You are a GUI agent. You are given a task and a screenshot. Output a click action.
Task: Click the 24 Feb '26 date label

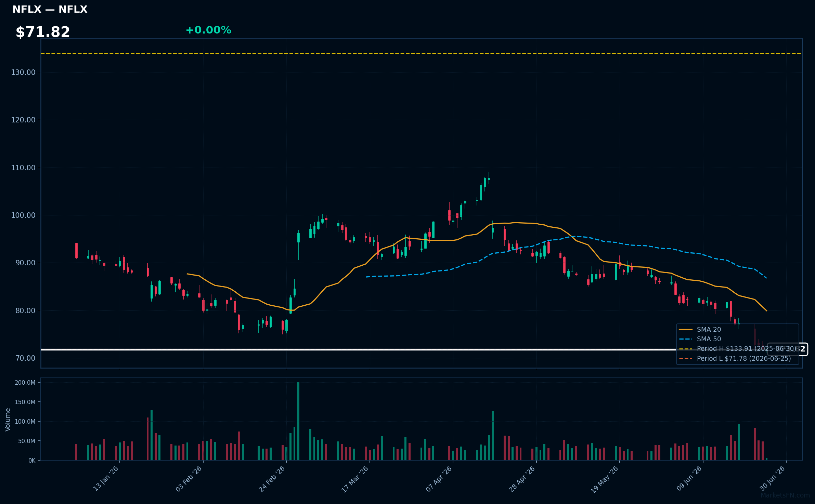(272, 479)
